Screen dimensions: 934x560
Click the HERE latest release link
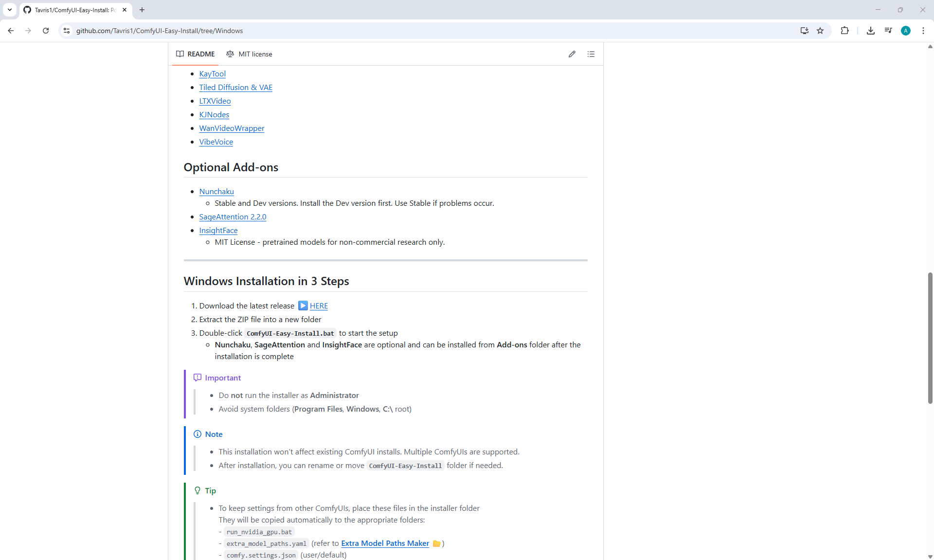(319, 306)
